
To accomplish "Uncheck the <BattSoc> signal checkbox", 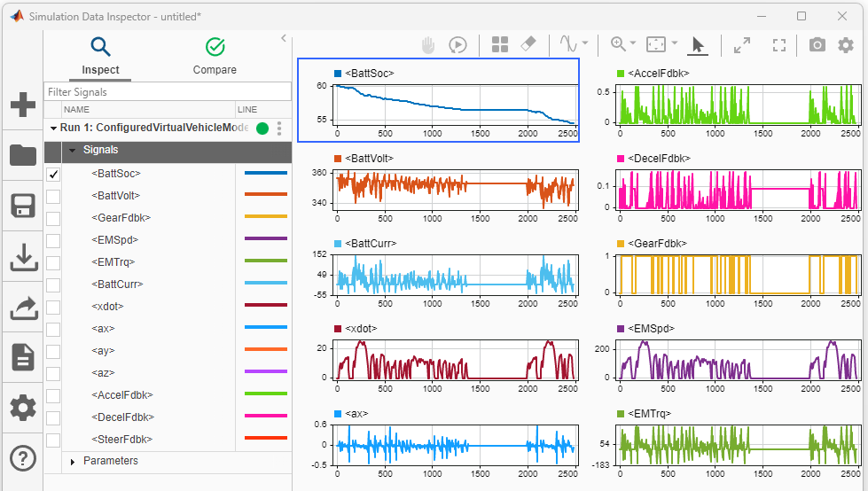I will [x=53, y=175].
